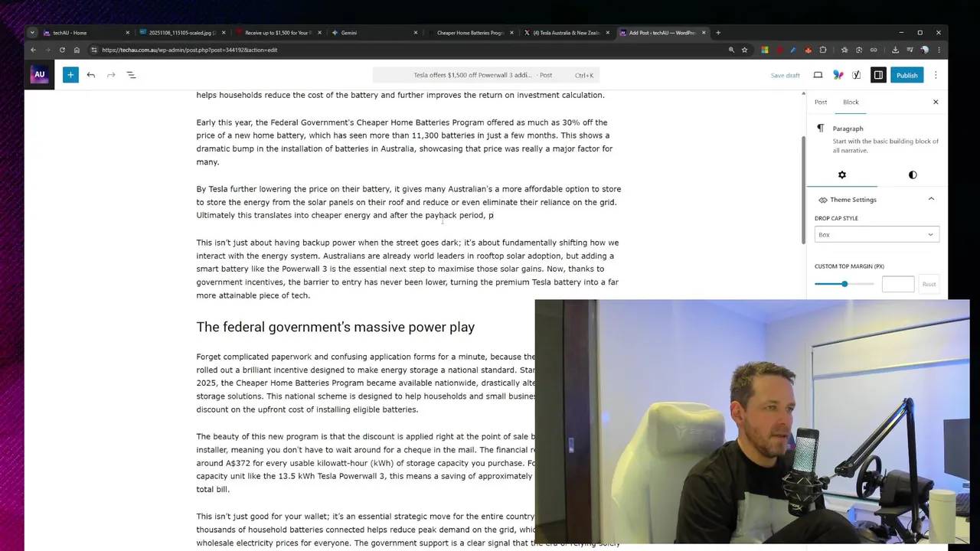Open a new browser tab
This screenshot has height=551, width=980.
pos(718,33)
